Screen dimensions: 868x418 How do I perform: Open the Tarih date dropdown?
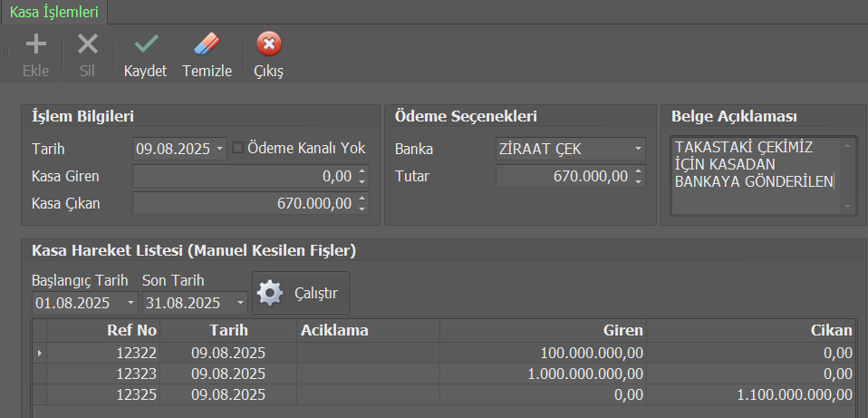221,149
